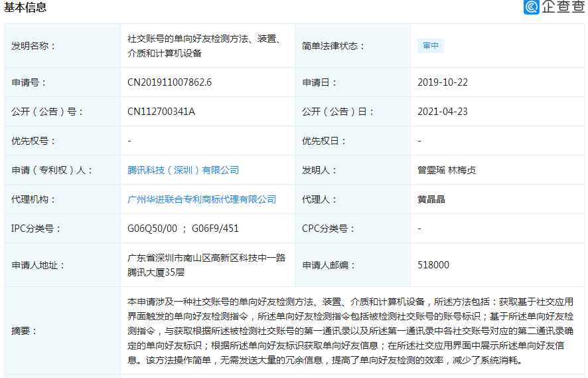Viewport: 588px width, 378px height.
Task: Click the 腾讯科技（深圳）有限公司 applicant link
Action: 183,170
